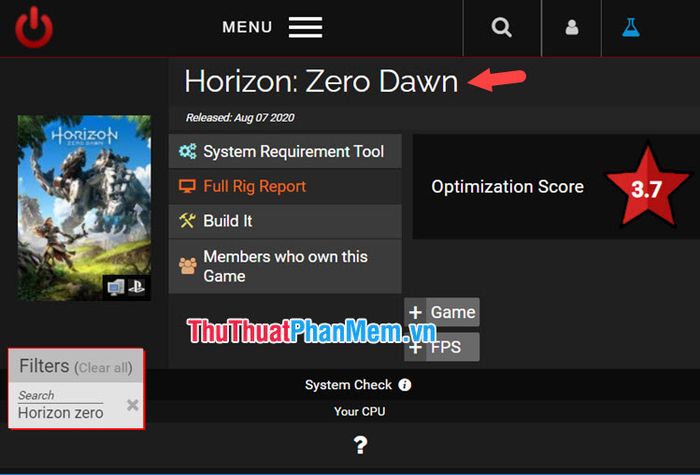Open the MENU hamburger icon
Viewport: 700px width, 475px height.
305,27
